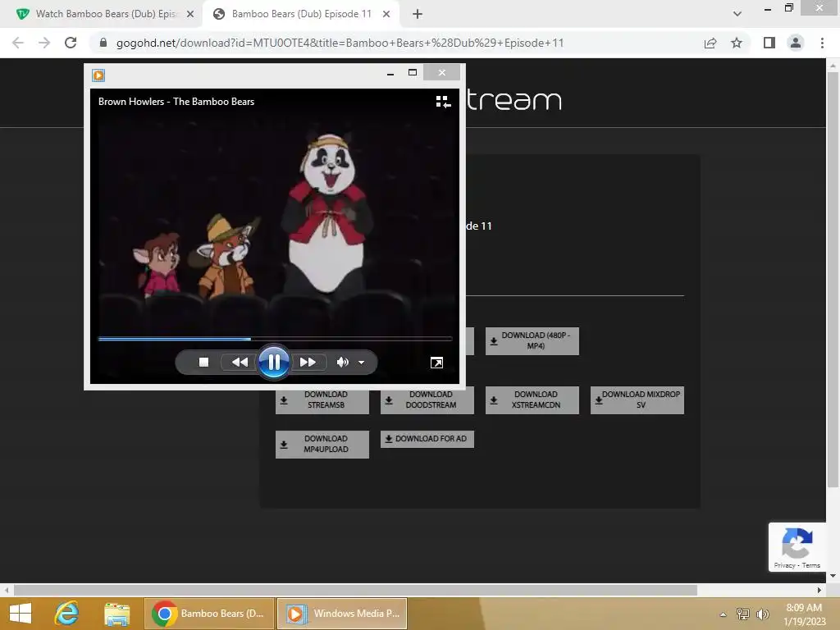
Task: Open system volume tray icon
Action: click(762, 614)
